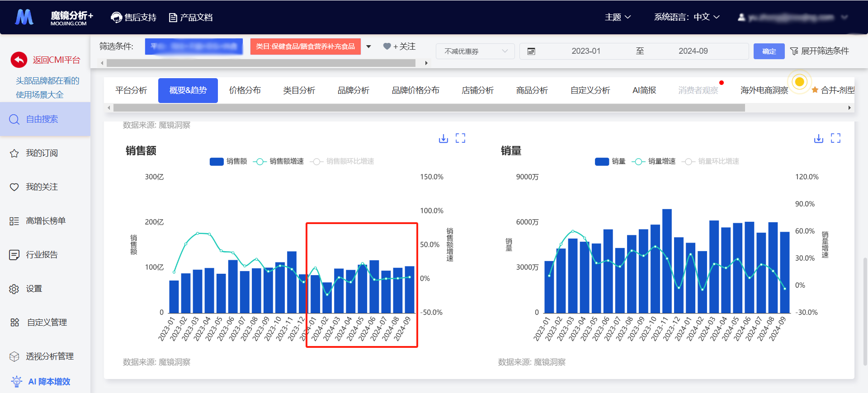Viewport: 868px width, 393px height.
Task: Click the tab bar horizontal scrollbar thumb
Action: [429, 108]
